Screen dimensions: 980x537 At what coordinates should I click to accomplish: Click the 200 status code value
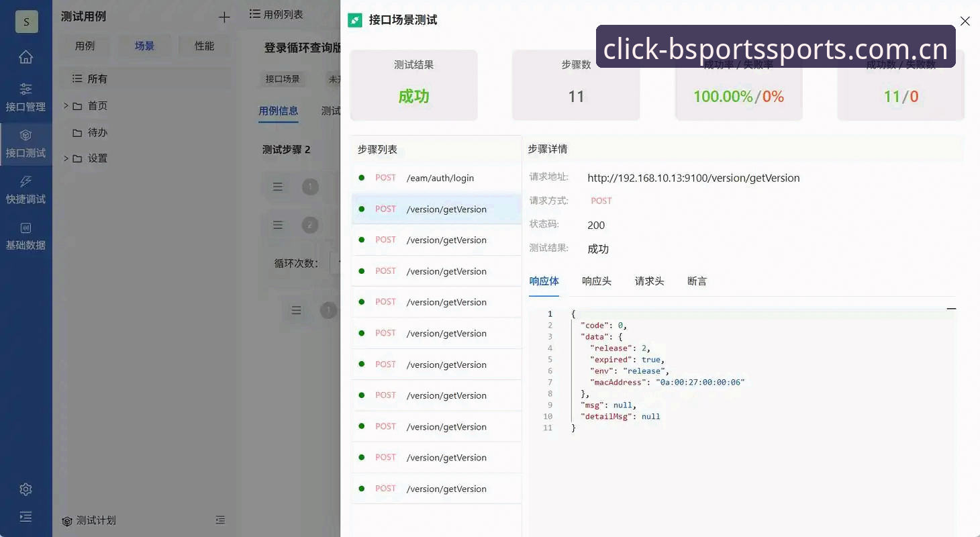pyautogui.click(x=596, y=226)
